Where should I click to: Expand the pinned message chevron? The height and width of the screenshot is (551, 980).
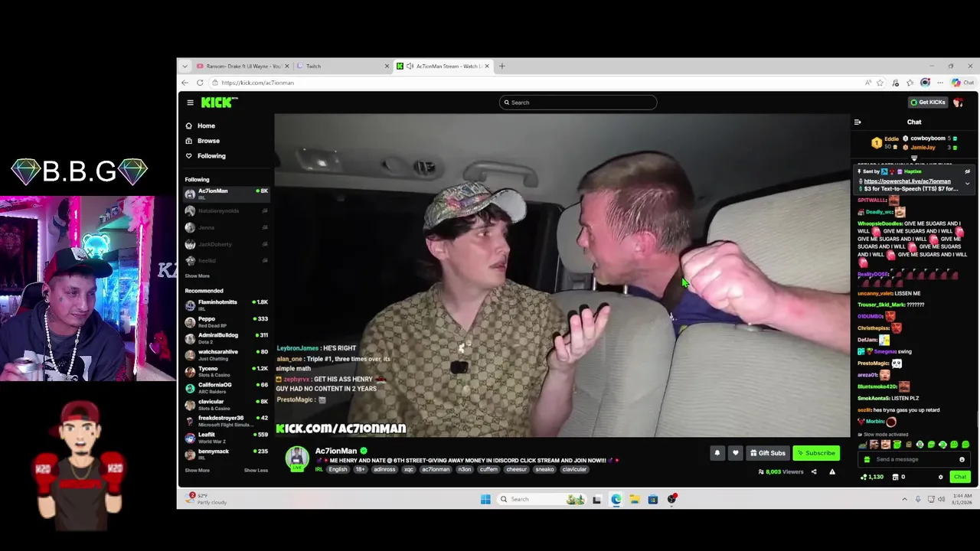coord(967,184)
